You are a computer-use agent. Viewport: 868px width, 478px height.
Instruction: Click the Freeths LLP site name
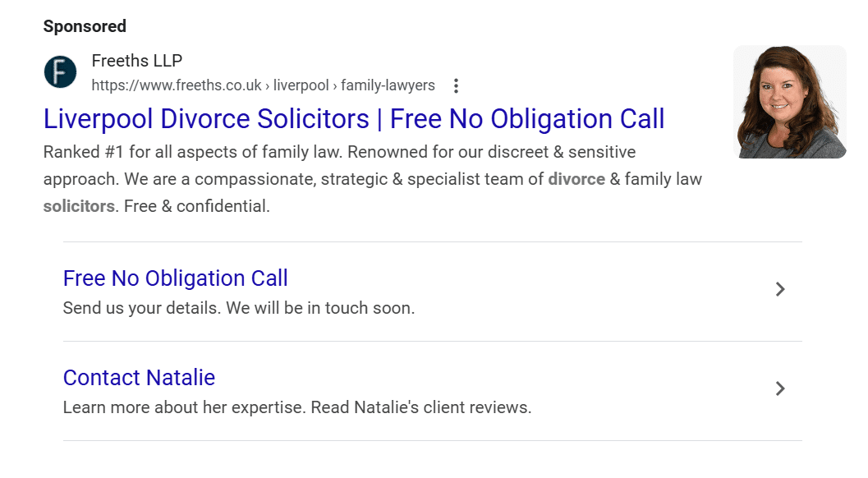(136, 61)
